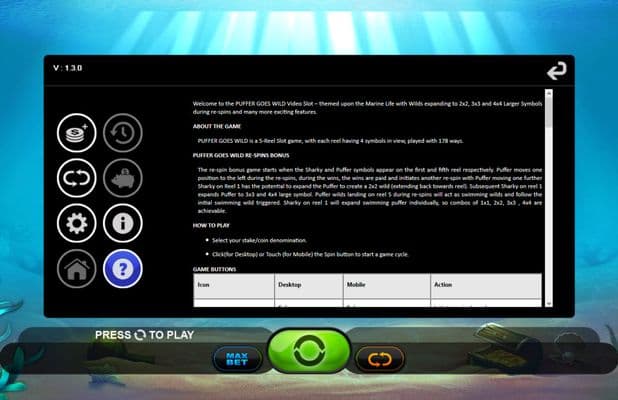Click the 'HOW TO PLAY' heading
This screenshot has height=400, width=618.
(x=215, y=226)
